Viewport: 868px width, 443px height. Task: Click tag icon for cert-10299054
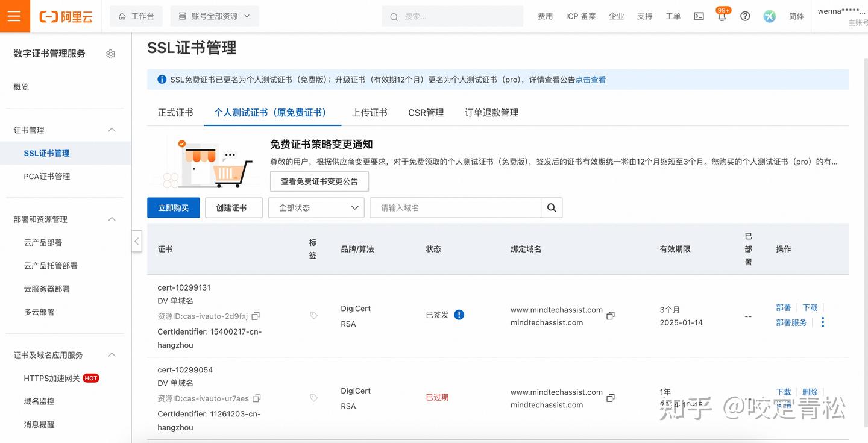pyautogui.click(x=313, y=398)
